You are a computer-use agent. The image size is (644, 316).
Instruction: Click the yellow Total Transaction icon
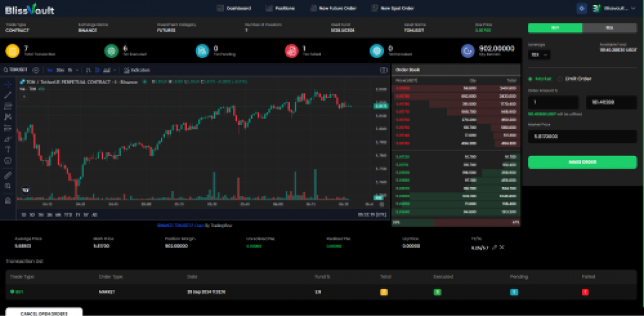tap(13, 51)
